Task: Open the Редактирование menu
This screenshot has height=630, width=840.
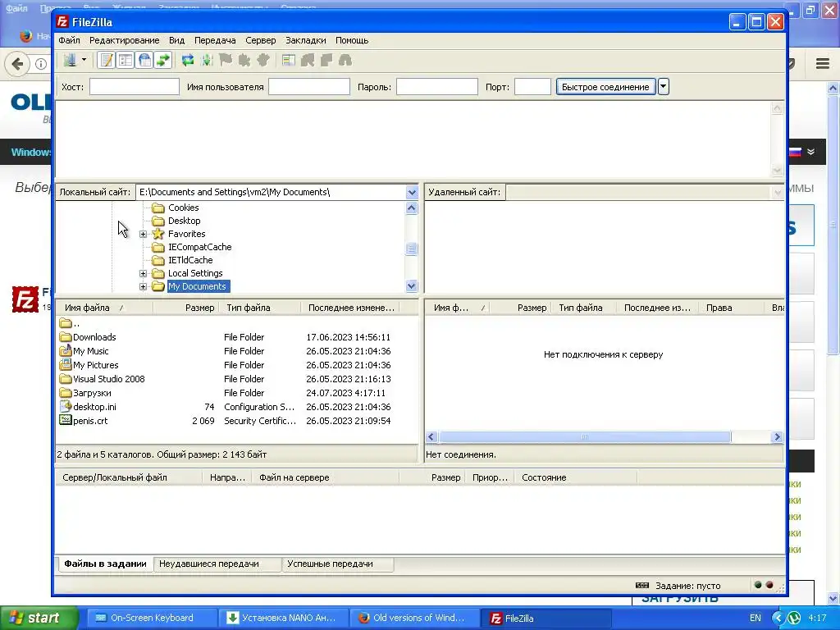Action: 125,40
